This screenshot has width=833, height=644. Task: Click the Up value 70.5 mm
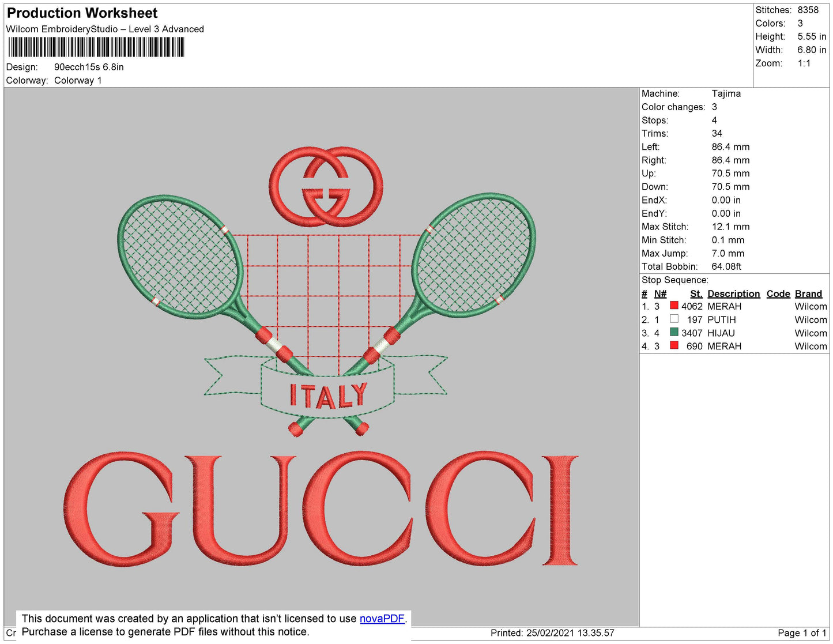(x=731, y=173)
